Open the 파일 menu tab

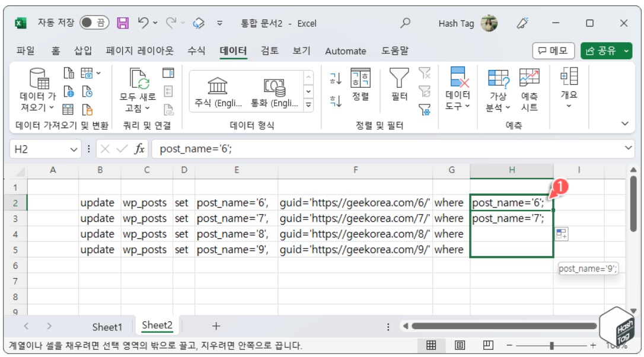pyautogui.click(x=25, y=51)
